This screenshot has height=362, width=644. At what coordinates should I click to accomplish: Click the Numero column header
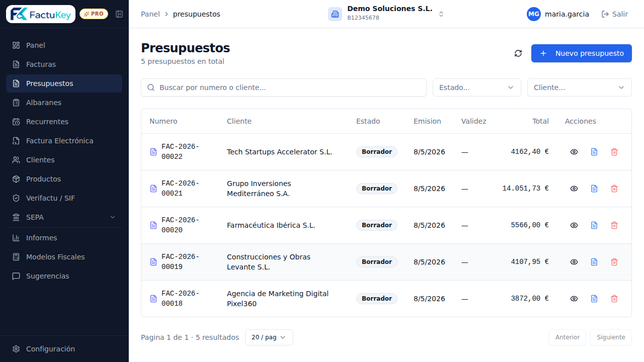pos(164,121)
